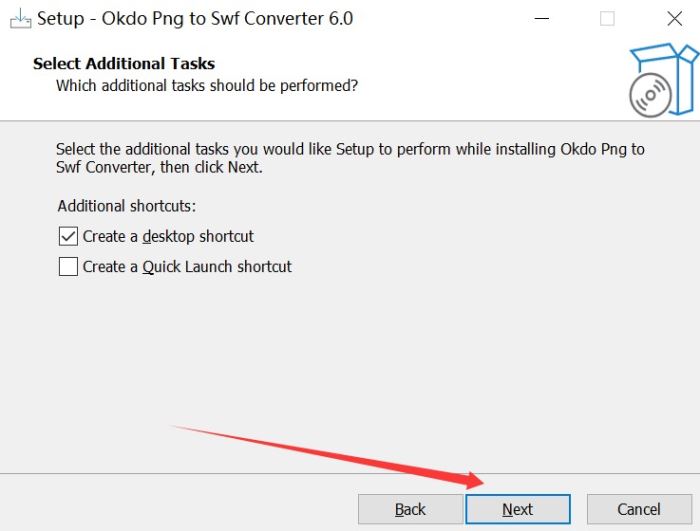Image resolution: width=700 pixels, height=531 pixels.
Task: Click the disc part of the installer graphic
Action: click(x=649, y=96)
